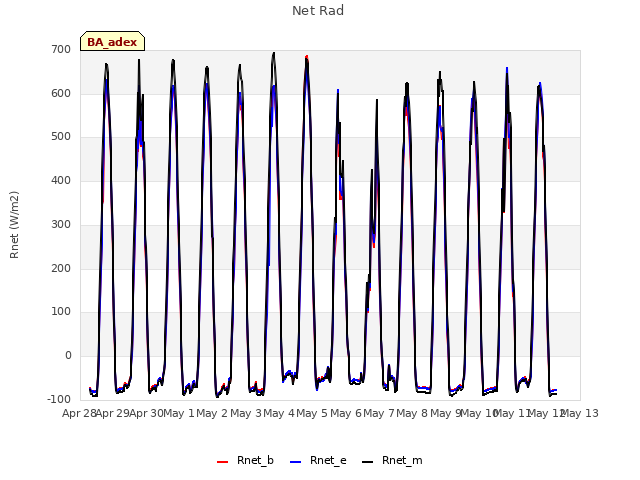
Task: Click the Apr 28 x-axis label
Action: click(x=79, y=413)
